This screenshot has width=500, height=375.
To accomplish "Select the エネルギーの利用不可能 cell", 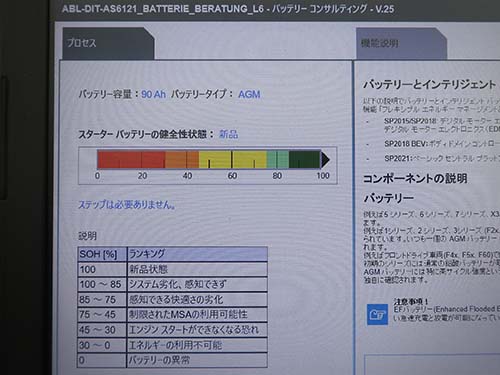I will tap(197, 345).
